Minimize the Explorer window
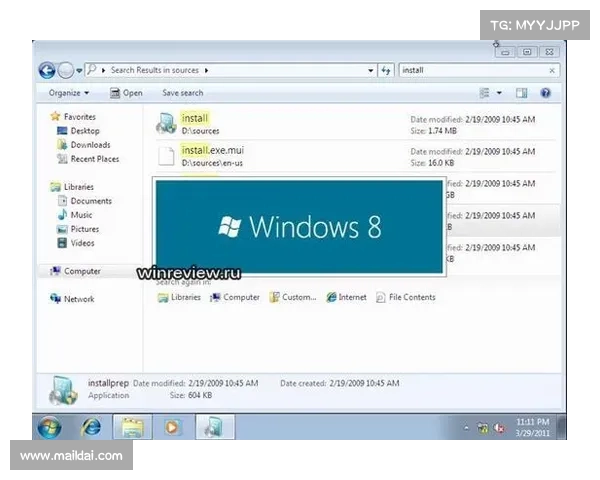Screen dimensions: 600x480 505,52
